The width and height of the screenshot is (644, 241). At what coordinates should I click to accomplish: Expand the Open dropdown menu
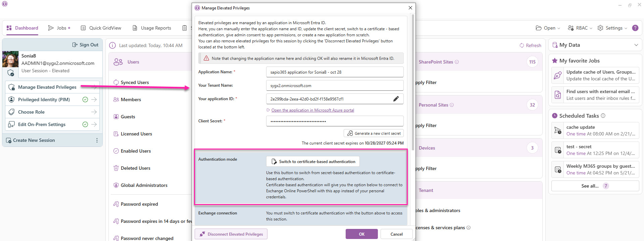tap(548, 28)
